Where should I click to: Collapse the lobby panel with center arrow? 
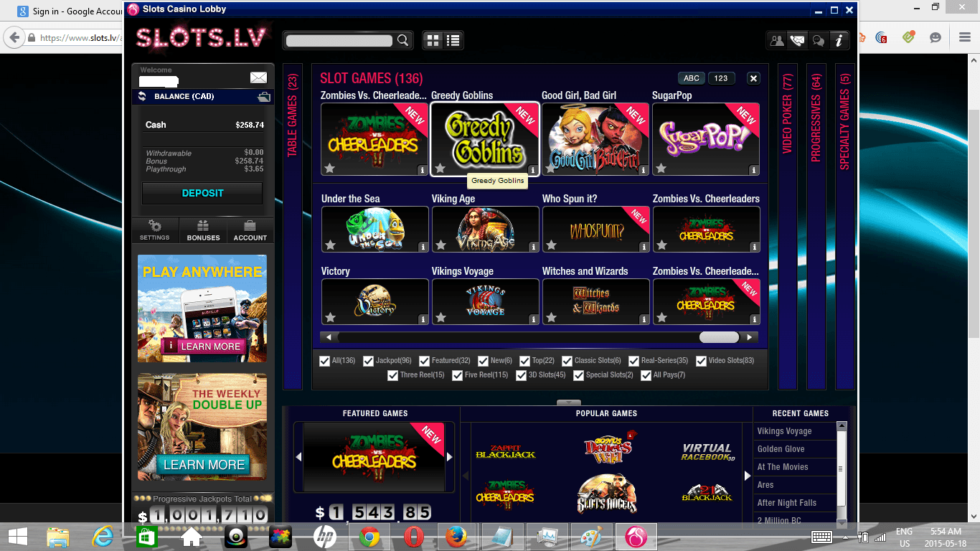tap(568, 403)
